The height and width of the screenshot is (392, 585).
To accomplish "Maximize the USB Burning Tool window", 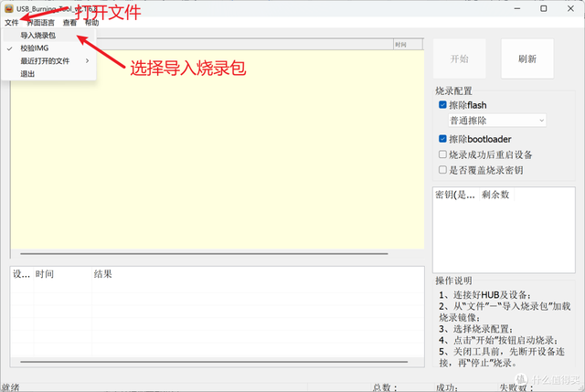I will [544, 8].
